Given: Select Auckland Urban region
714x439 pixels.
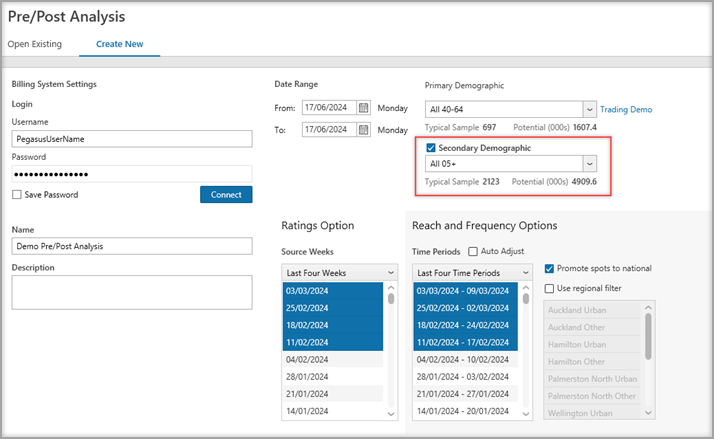Looking at the screenshot, I should (x=592, y=310).
